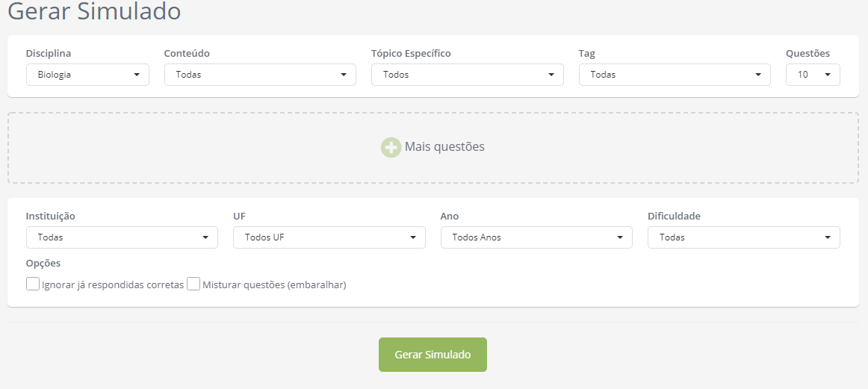Viewport: 868px width, 389px height.
Task: Click the arrow icon of the Dificuldade dropdown
Action: (x=828, y=237)
